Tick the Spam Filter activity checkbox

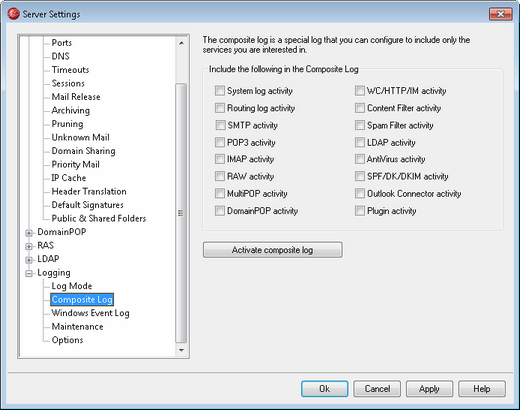tap(360, 125)
